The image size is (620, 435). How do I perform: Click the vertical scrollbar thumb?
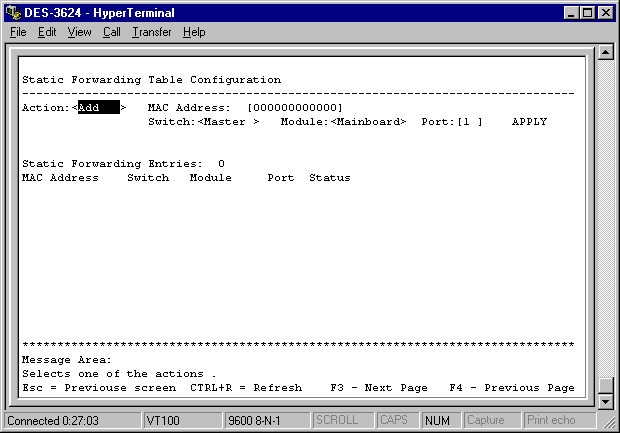(x=604, y=386)
